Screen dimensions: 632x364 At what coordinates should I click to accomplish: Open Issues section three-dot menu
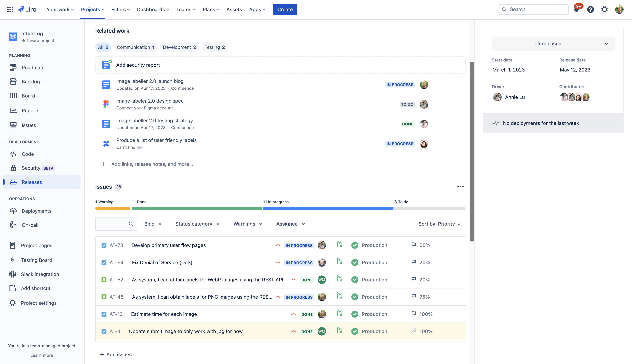click(460, 187)
